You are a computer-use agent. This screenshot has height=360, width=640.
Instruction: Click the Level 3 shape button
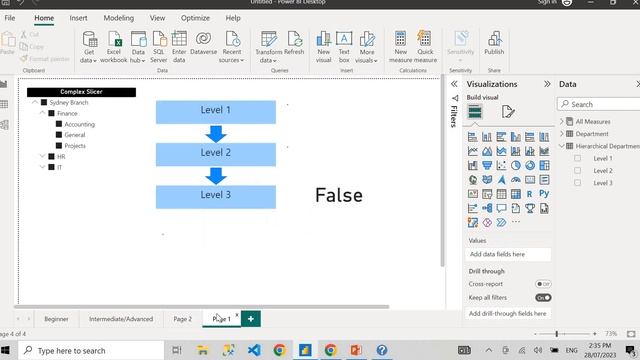[x=216, y=197]
